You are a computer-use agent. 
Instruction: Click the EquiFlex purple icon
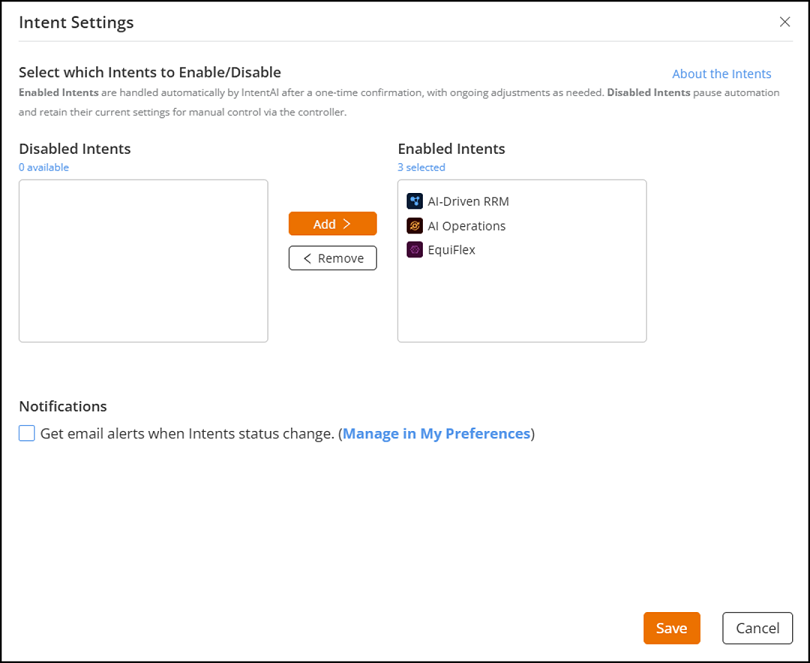tap(415, 250)
